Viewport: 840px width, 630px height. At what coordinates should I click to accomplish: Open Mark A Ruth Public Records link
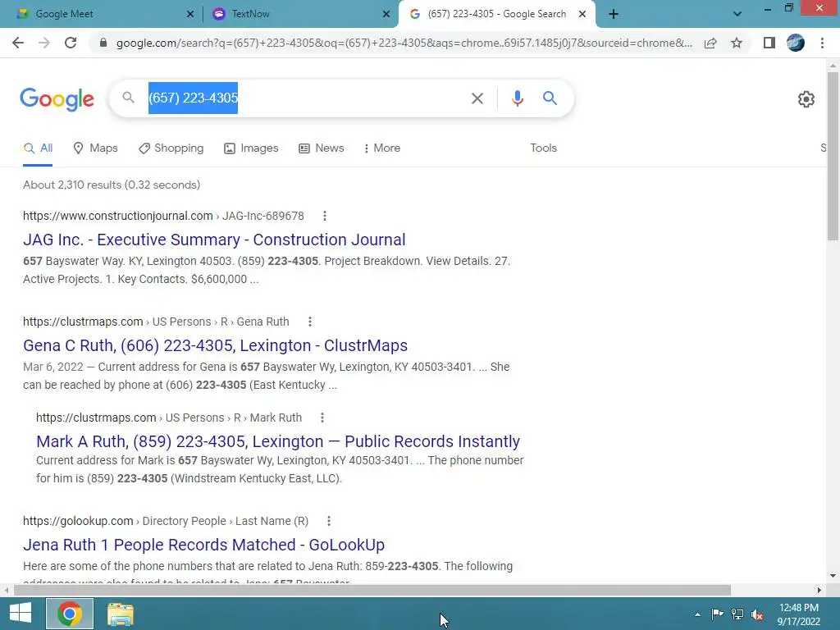(278, 441)
